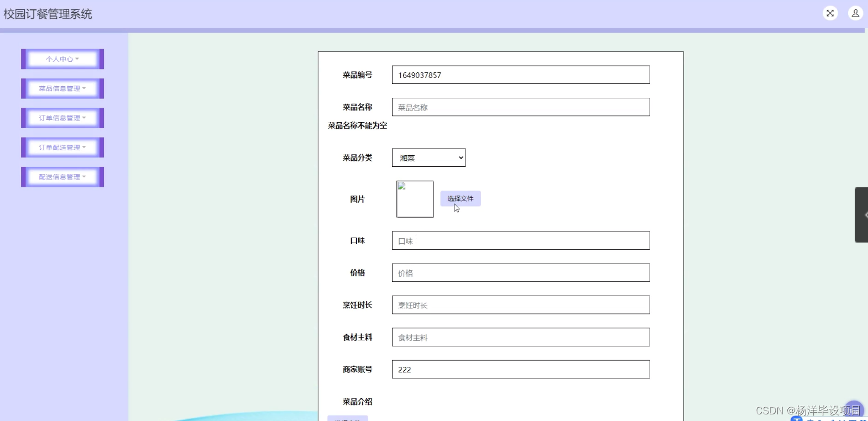This screenshot has height=421, width=868.
Task: Focus the 烹饪时长 input field
Action: 521,305
